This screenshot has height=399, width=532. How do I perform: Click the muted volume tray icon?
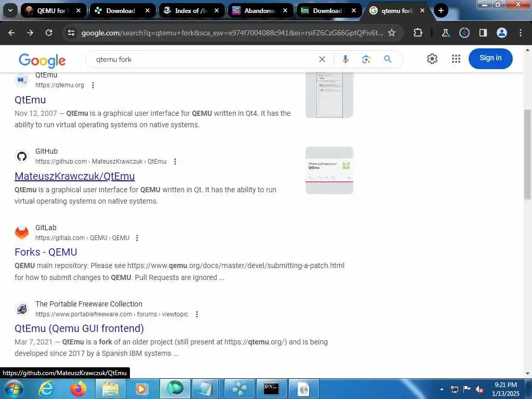coord(480,389)
